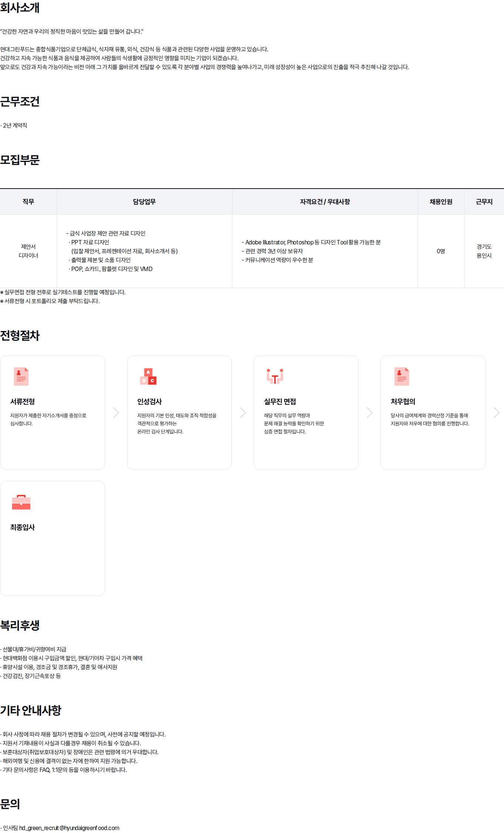Click the 근무지 table column header
The image size is (504, 833).
[x=484, y=202]
